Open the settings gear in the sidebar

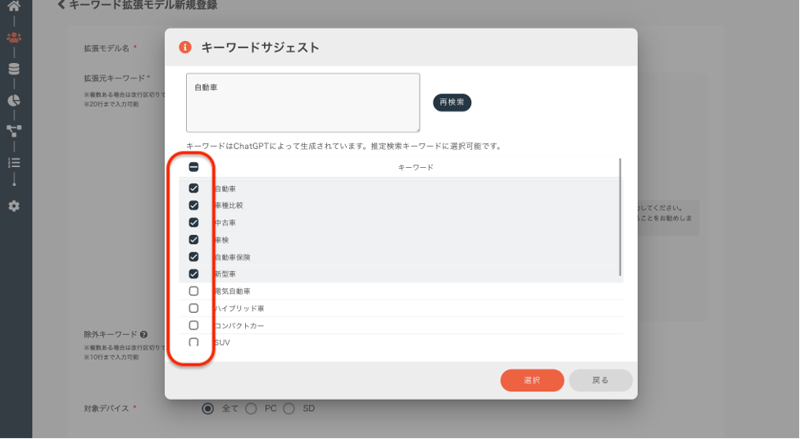[x=14, y=206]
